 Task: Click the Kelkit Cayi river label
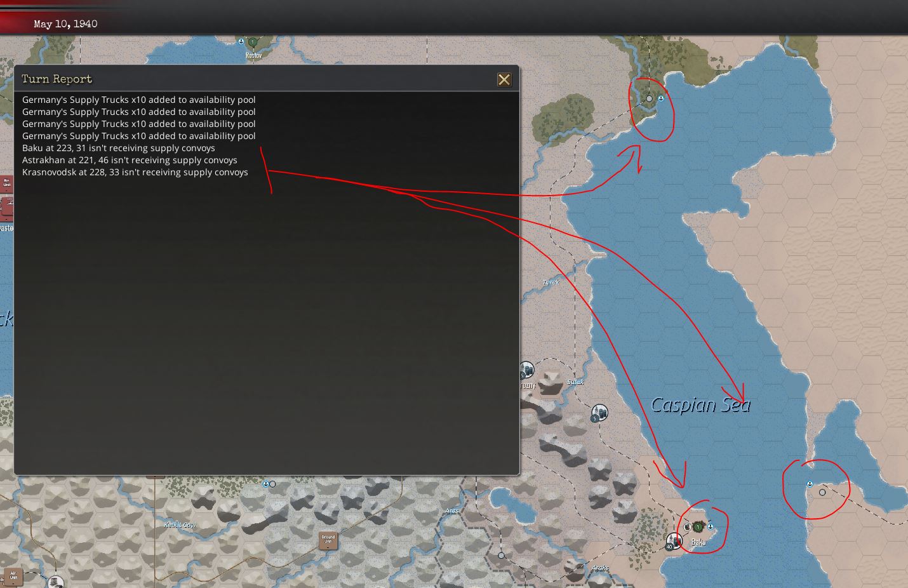click(180, 525)
